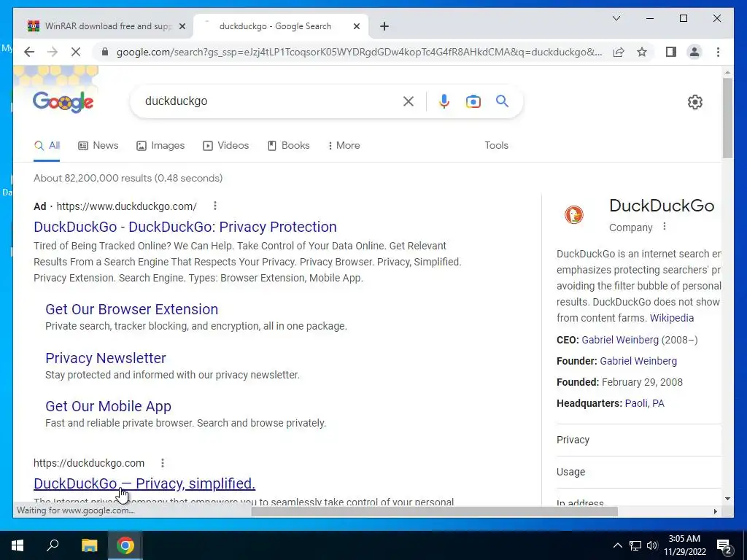Stop loading the page with X button
747x560 pixels.
point(76,52)
